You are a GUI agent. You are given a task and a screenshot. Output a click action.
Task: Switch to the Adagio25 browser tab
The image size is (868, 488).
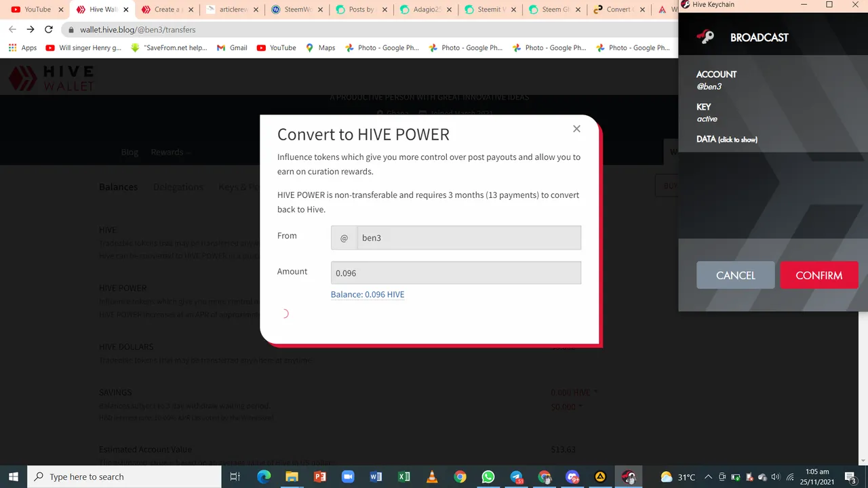pos(426,9)
